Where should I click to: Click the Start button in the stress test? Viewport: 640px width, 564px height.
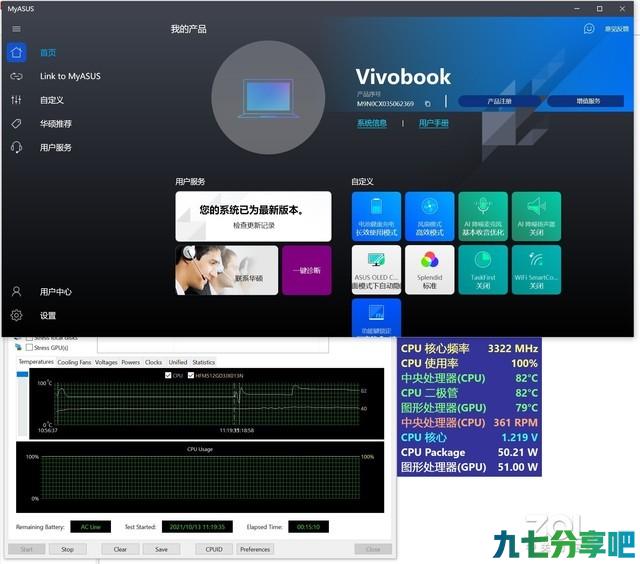tap(27, 549)
